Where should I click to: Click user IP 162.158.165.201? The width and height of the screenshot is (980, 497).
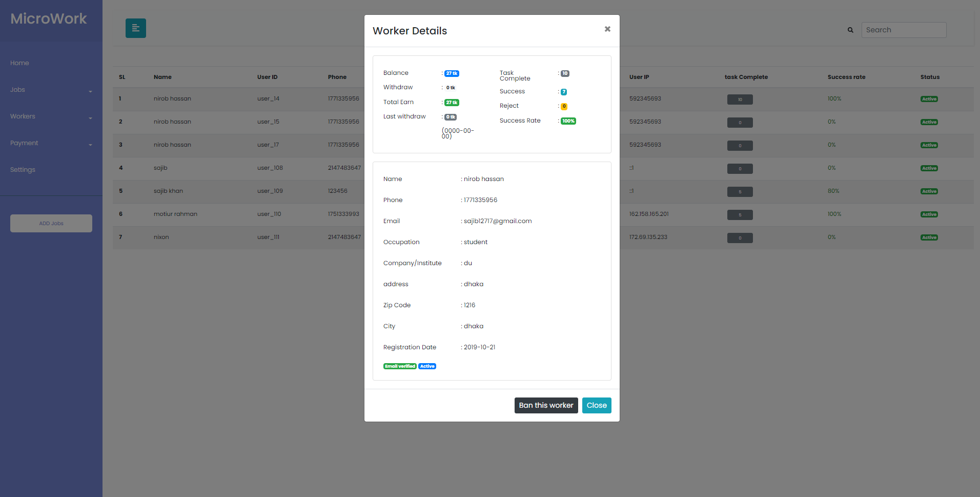(649, 214)
